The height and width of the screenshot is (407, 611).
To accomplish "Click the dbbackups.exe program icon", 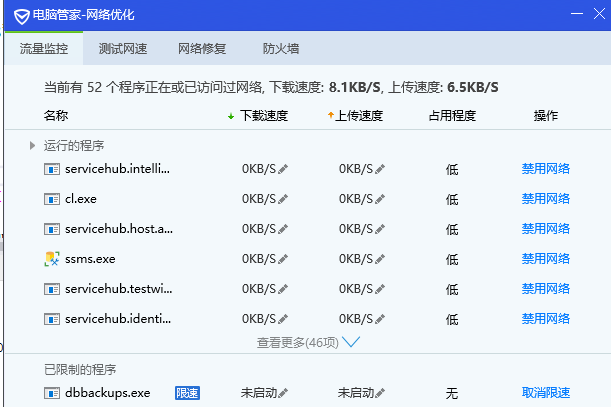I will point(52,393).
